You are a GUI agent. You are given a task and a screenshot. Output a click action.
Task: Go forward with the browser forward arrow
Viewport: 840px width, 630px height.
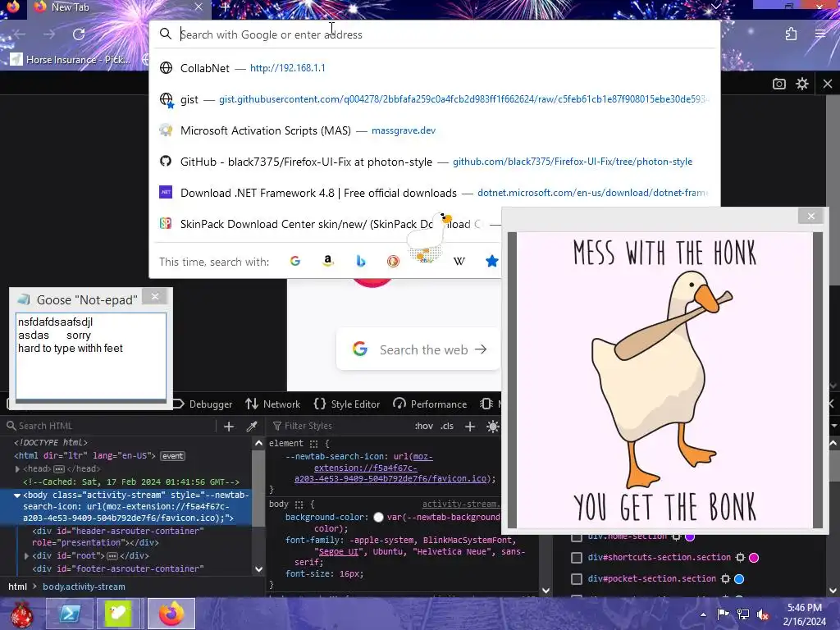tap(48, 34)
